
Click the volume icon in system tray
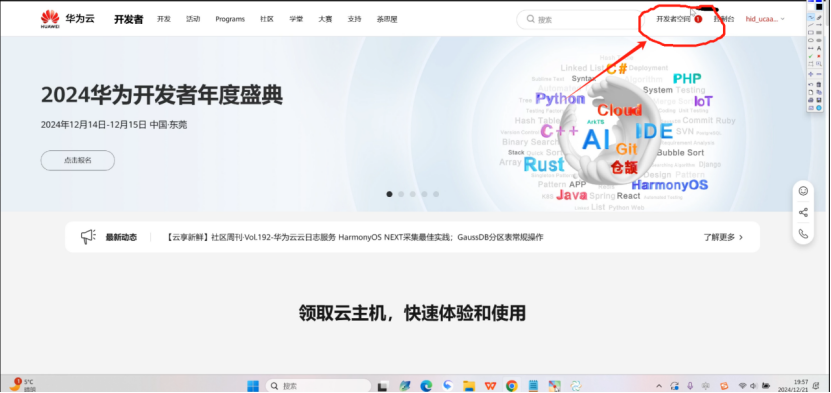click(753, 386)
